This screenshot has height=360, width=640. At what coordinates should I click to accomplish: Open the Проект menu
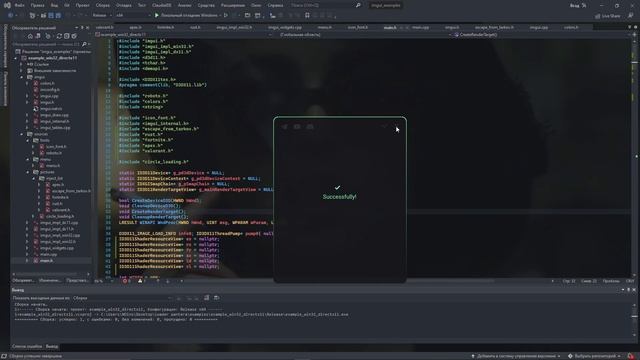[82, 5]
